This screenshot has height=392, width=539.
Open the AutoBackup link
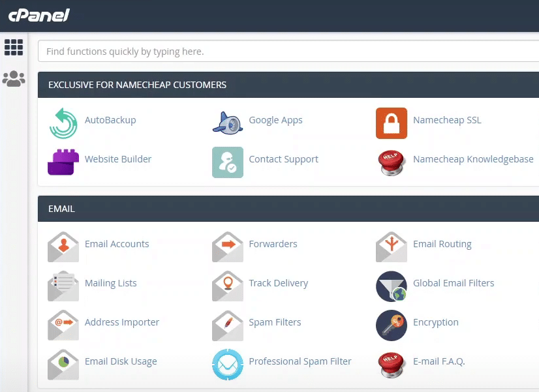pos(110,120)
